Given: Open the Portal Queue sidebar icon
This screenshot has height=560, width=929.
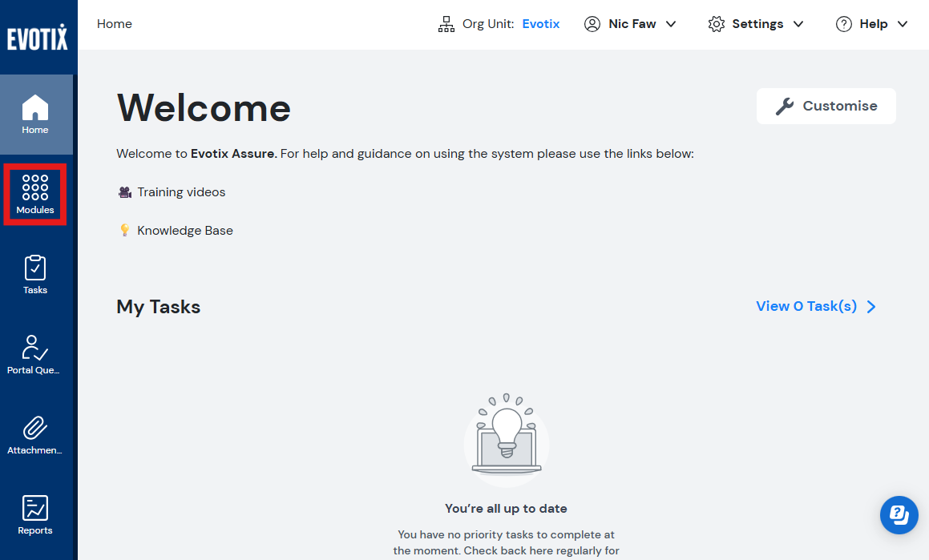Looking at the screenshot, I should [x=35, y=348].
